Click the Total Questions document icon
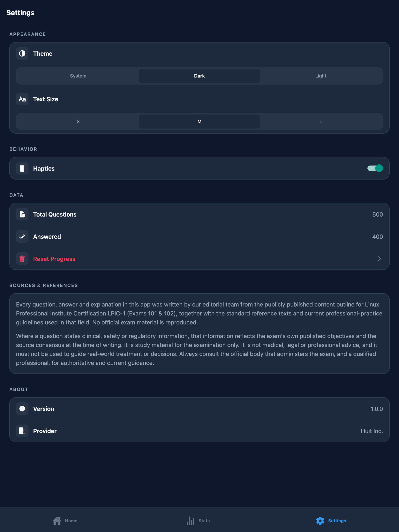The height and width of the screenshot is (532, 399). (x=22, y=214)
